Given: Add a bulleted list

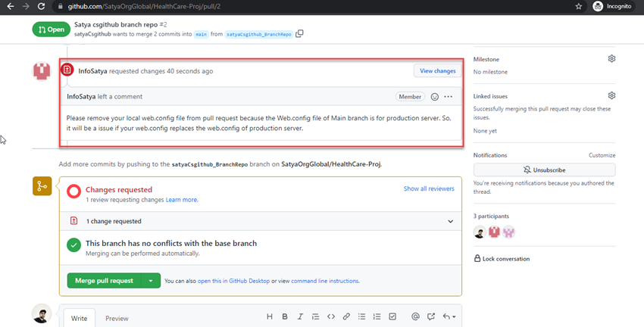Looking at the screenshot, I should coord(361,316).
